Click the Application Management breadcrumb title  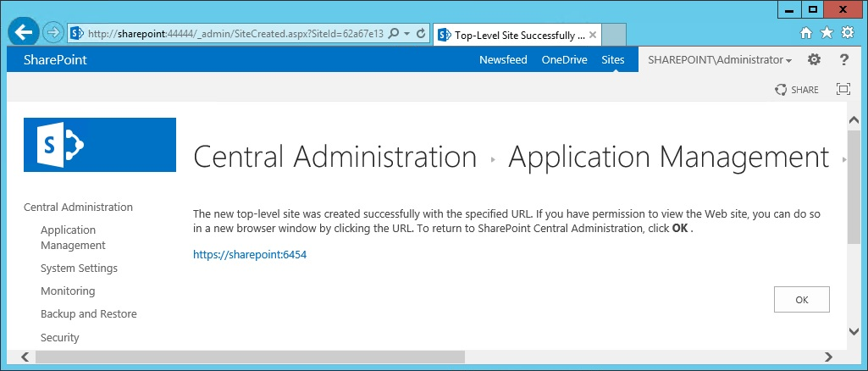click(669, 157)
